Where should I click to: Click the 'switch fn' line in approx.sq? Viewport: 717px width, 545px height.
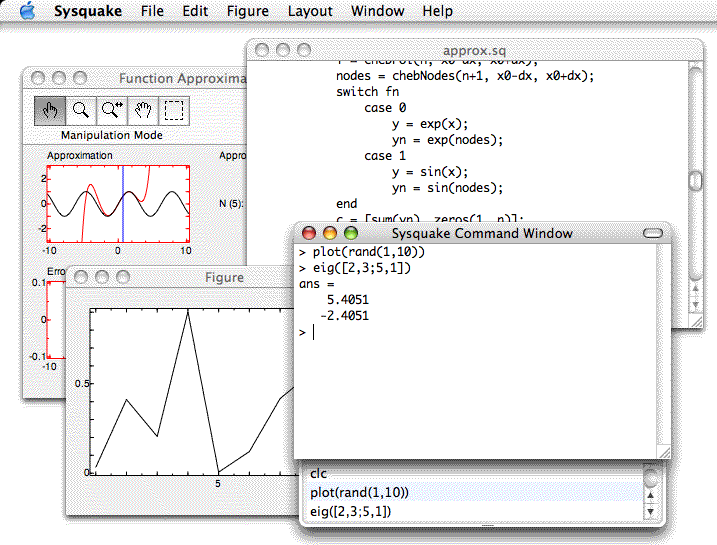pyautogui.click(x=368, y=91)
